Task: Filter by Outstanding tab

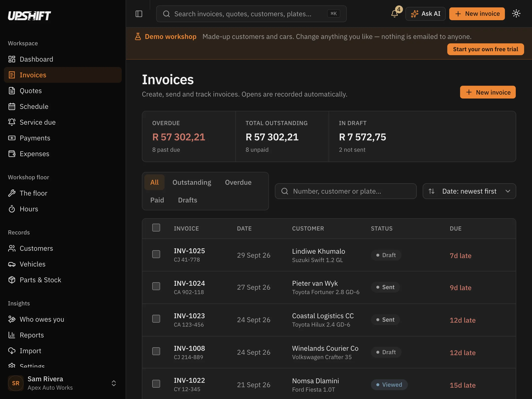Action: tap(192, 182)
